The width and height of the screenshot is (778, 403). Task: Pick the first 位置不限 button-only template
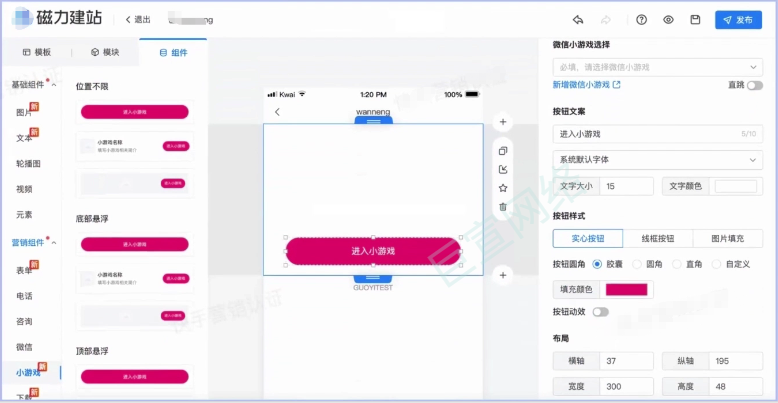(x=134, y=112)
